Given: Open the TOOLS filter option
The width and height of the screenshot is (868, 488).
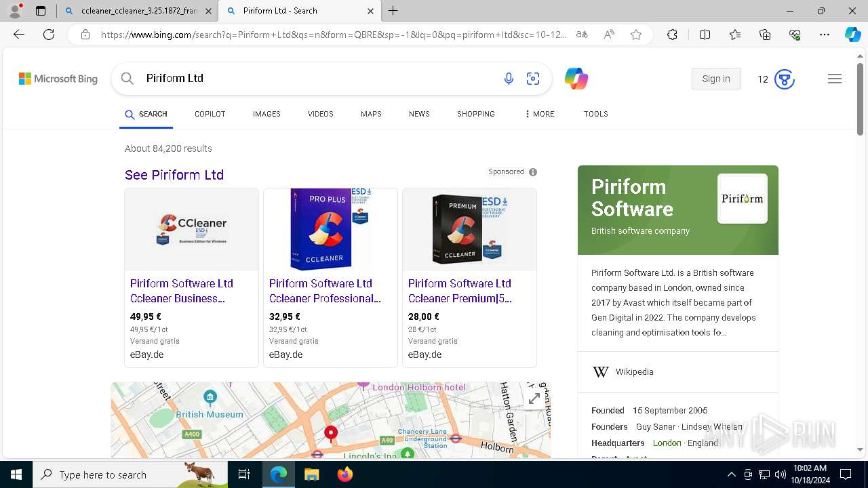Looking at the screenshot, I should point(595,114).
